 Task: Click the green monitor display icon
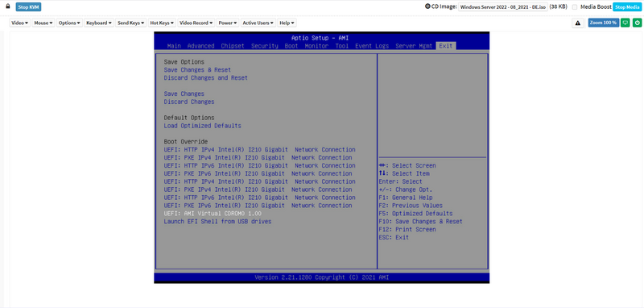coord(625,23)
